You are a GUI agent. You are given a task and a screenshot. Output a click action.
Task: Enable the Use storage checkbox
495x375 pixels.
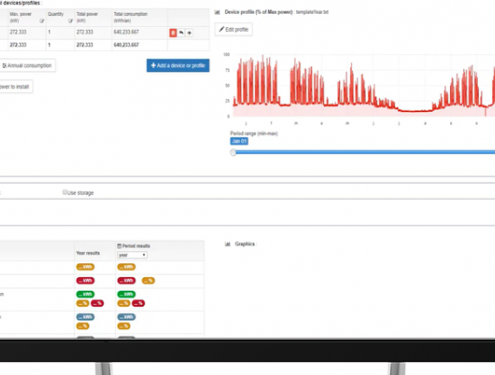65,192
